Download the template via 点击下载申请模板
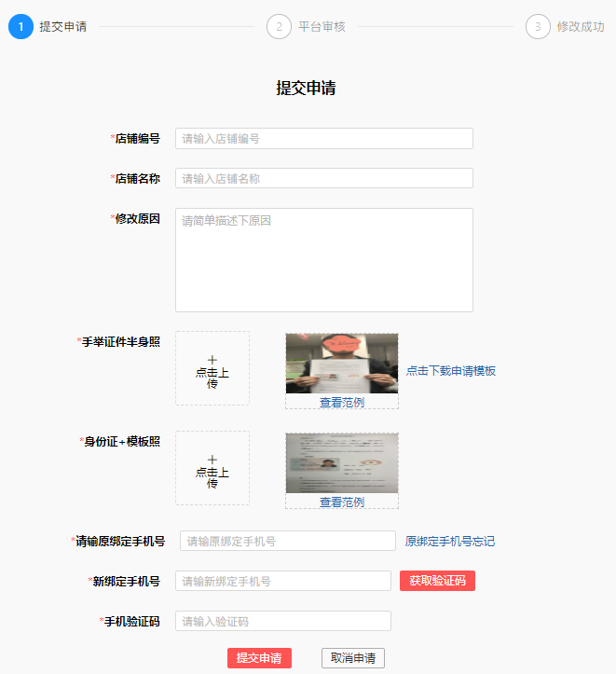The width and height of the screenshot is (616, 674). tap(451, 370)
